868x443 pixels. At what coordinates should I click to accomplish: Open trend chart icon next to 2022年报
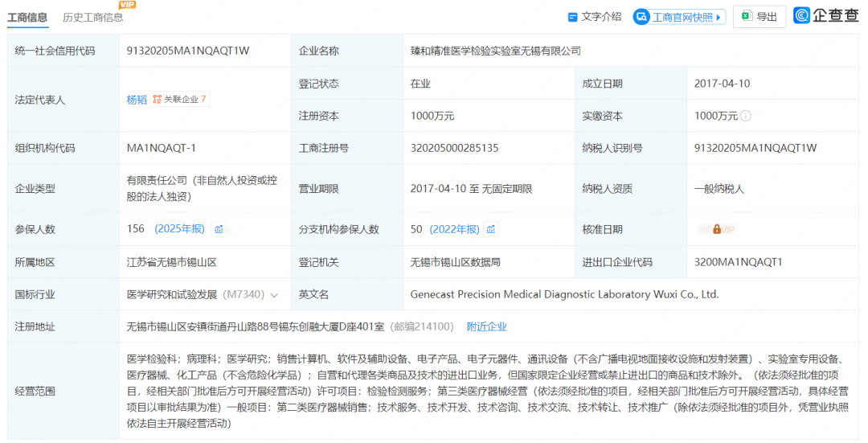pyautogui.click(x=491, y=229)
